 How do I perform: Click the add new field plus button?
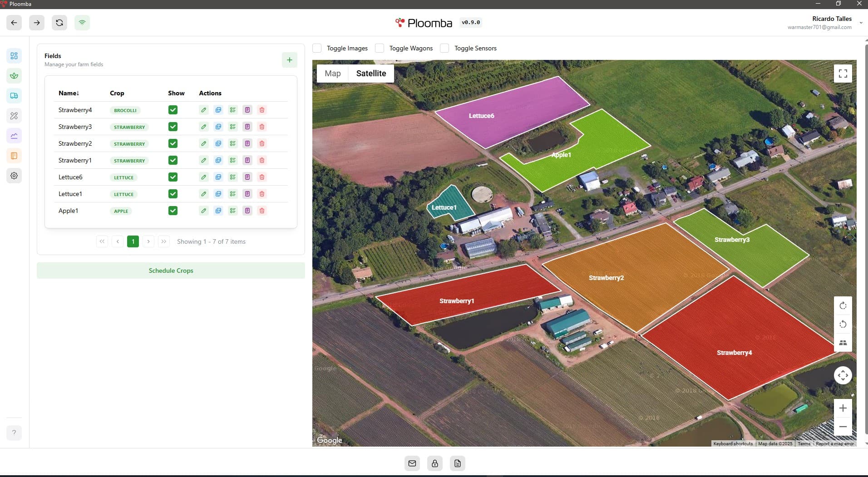click(289, 60)
